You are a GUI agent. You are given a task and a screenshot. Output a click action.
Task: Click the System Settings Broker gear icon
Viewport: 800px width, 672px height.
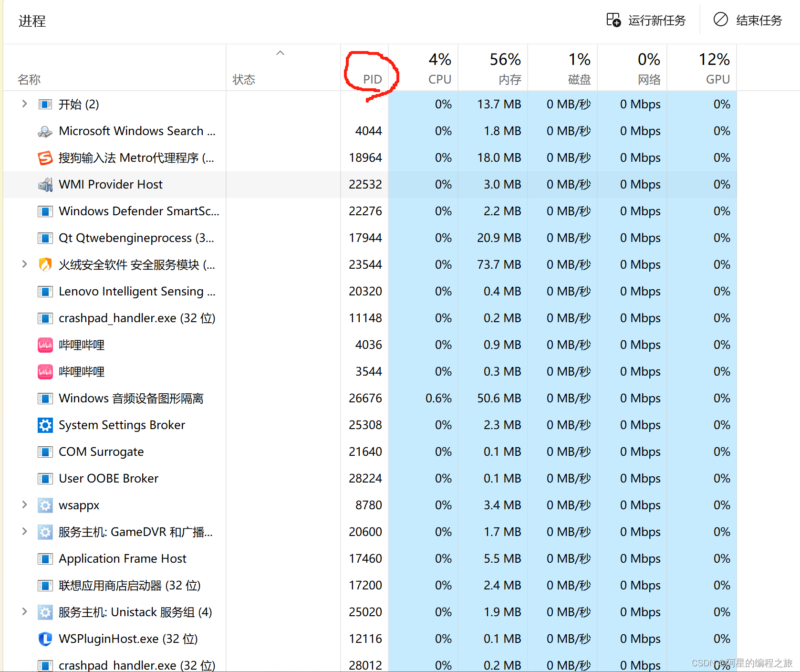click(45, 425)
